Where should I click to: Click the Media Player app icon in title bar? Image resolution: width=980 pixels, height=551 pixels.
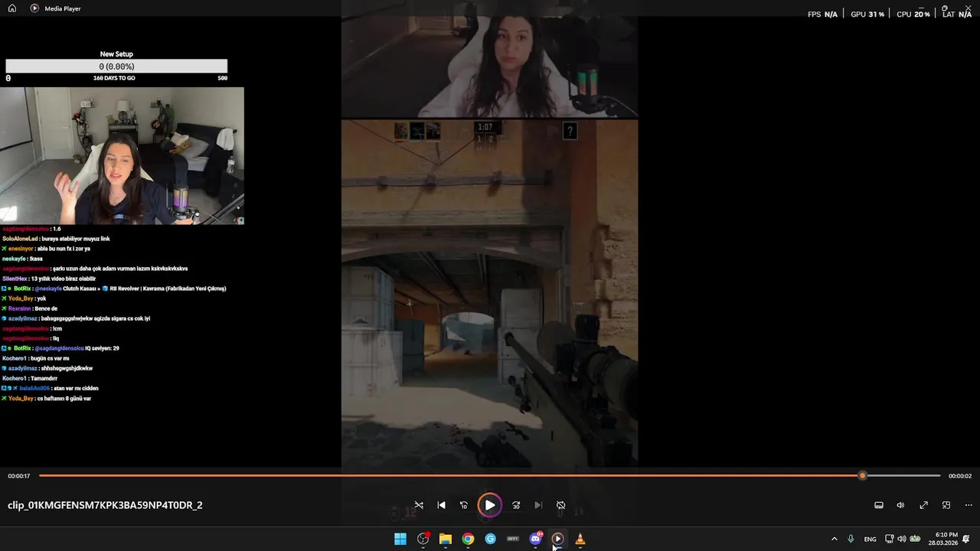pos(34,8)
